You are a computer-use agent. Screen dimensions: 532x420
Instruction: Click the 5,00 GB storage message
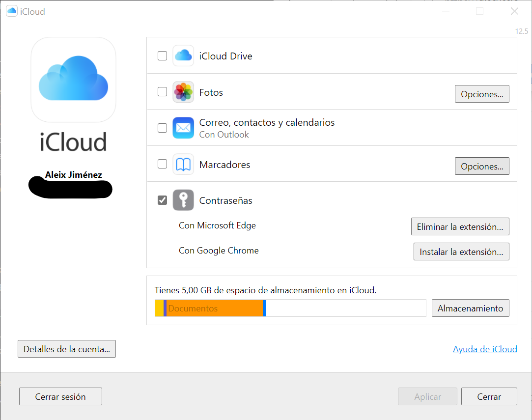coord(265,290)
